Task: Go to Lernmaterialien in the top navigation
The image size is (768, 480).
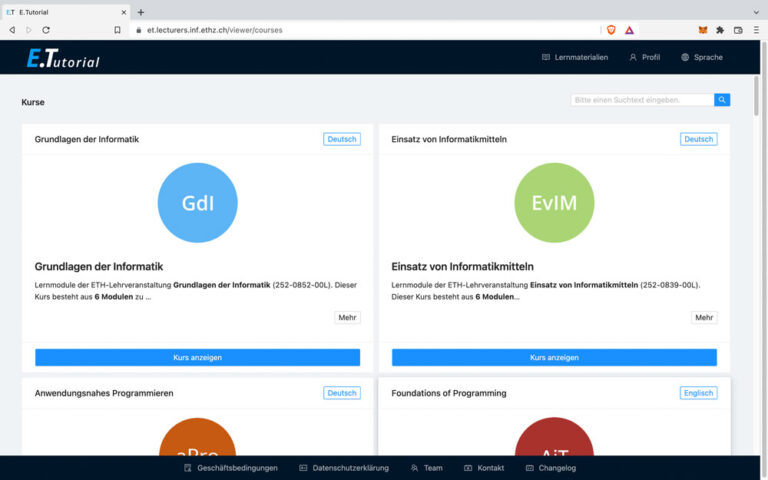Action: click(574, 57)
